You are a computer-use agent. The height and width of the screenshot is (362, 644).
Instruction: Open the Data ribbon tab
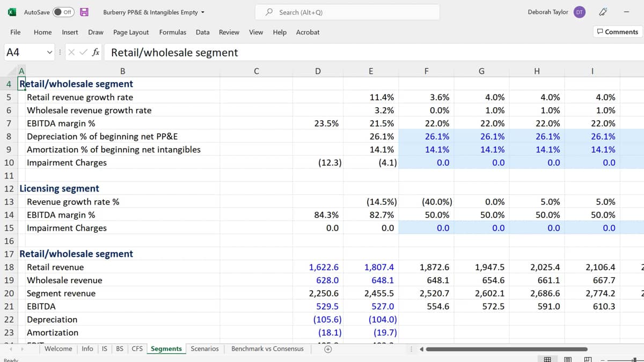click(x=202, y=32)
